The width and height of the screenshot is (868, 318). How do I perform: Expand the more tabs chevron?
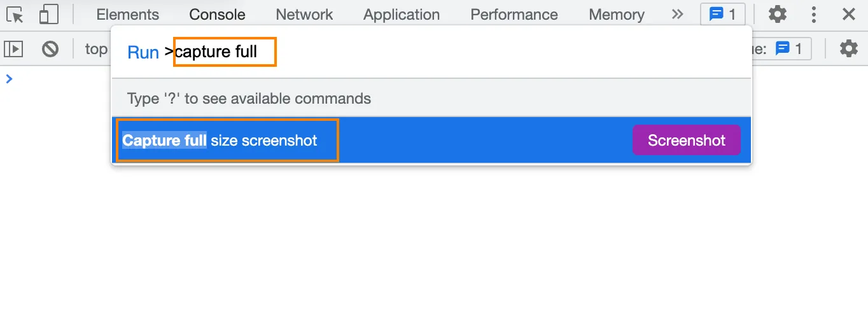coord(677,14)
